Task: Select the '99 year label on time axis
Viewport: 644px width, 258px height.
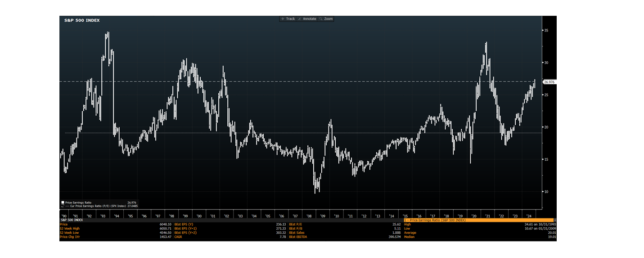Action: point(185,216)
